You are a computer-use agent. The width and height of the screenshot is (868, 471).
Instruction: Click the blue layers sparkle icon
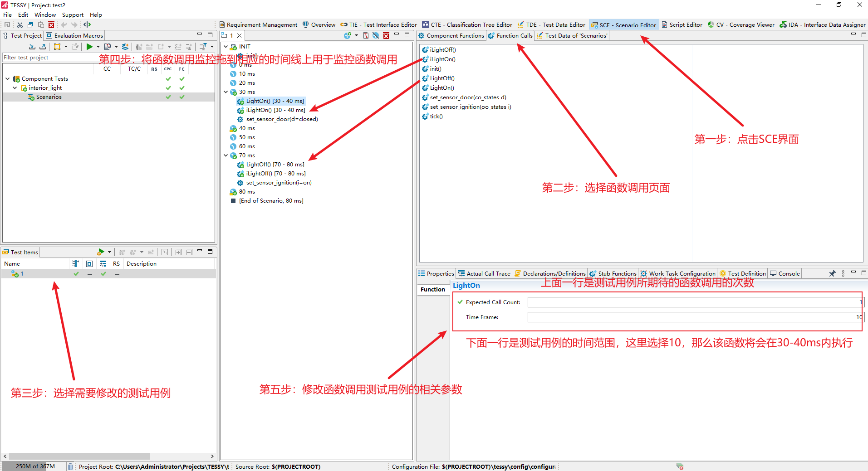(125, 47)
